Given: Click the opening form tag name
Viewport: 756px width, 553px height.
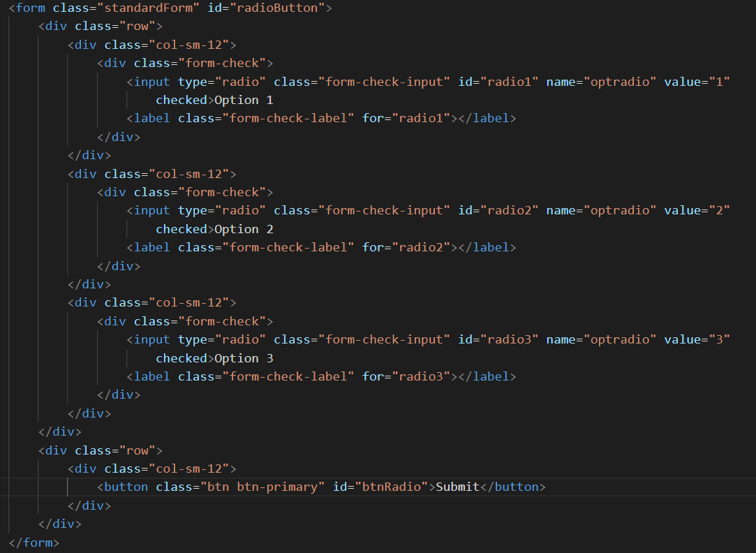Looking at the screenshot, I should click(31, 8).
